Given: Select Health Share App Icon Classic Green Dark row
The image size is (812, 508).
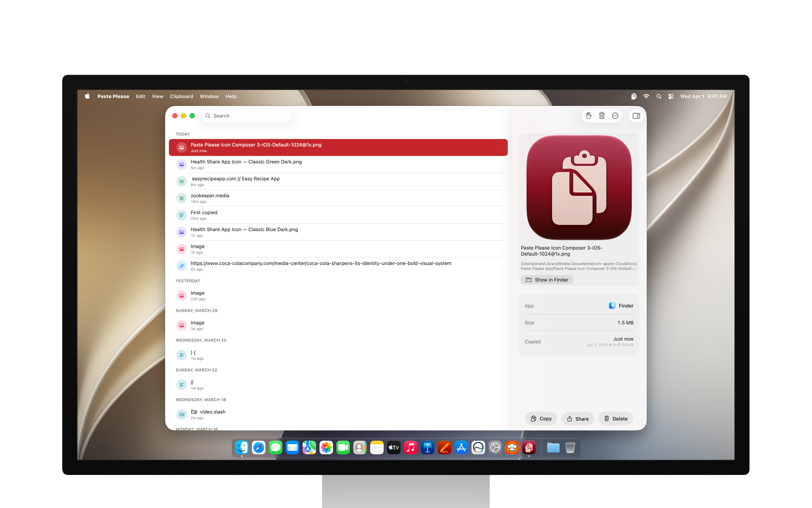Looking at the screenshot, I should tap(338, 164).
